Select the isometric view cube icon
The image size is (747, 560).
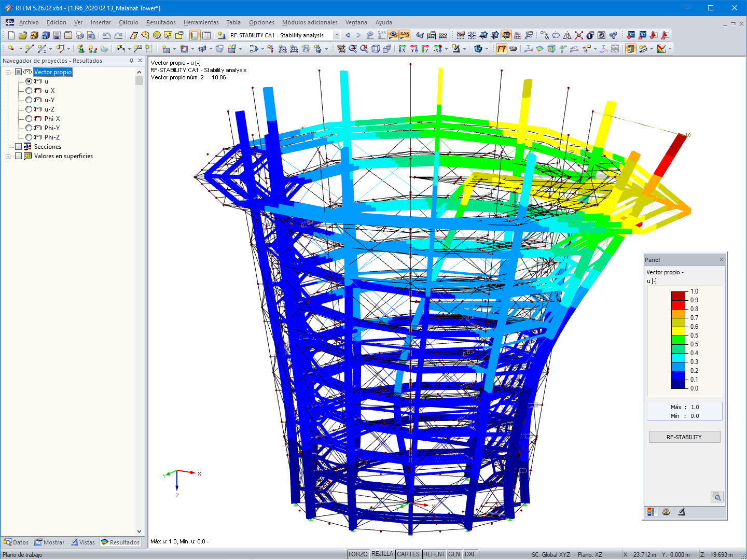[x=375, y=49]
